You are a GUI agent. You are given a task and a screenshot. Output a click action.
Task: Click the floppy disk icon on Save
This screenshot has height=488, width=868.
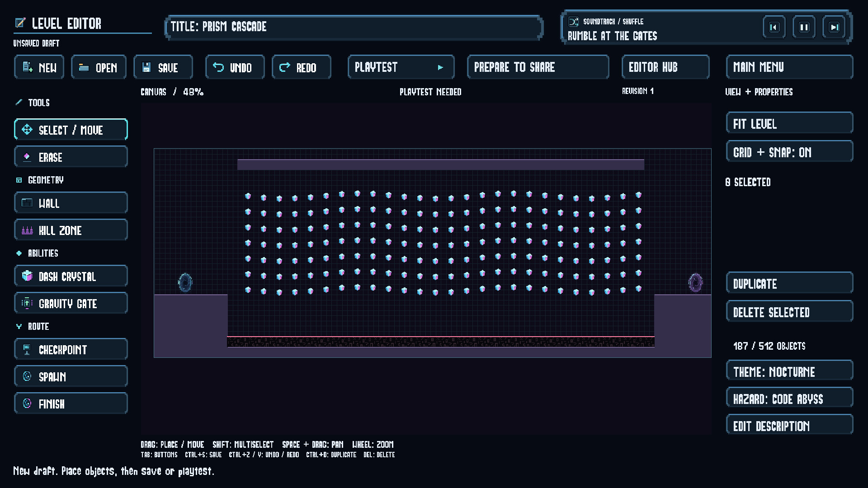pyautogui.click(x=146, y=67)
